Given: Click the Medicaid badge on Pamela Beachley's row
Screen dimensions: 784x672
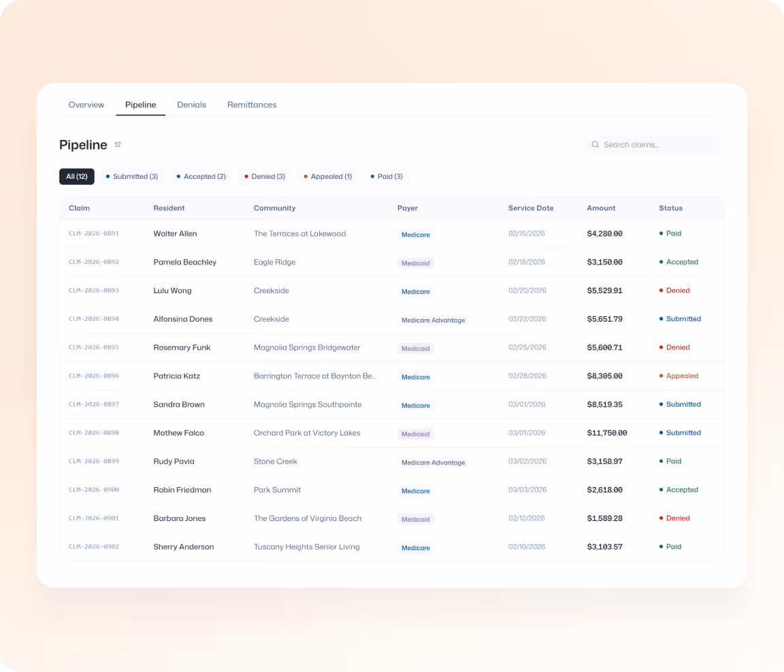Looking at the screenshot, I should (415, 262).
